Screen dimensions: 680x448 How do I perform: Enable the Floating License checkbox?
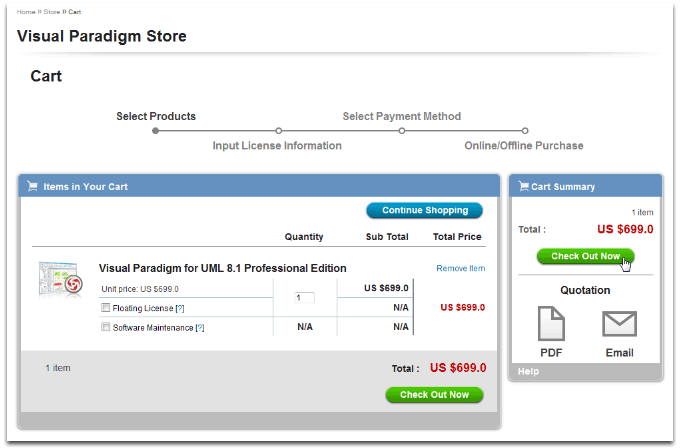tap(105, 307)
